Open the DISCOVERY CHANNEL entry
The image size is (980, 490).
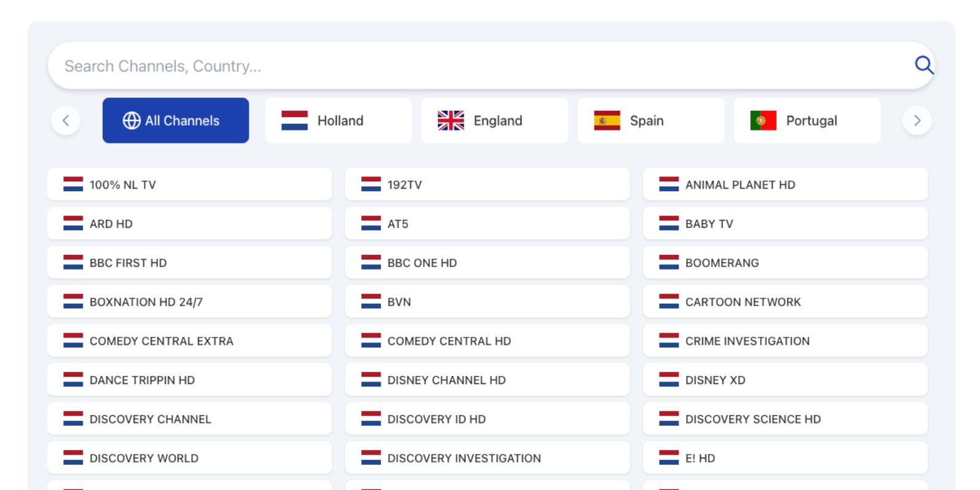click(x=189, y=419)
